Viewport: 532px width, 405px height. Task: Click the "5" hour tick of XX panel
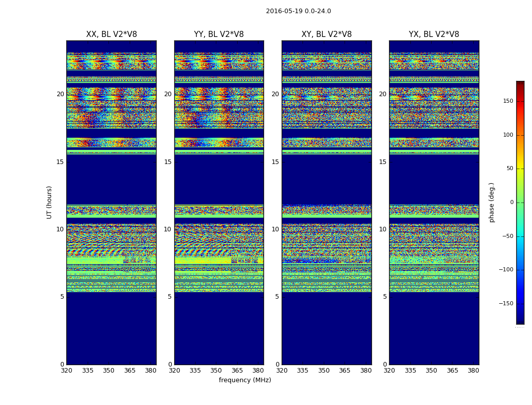coord(62,297)
